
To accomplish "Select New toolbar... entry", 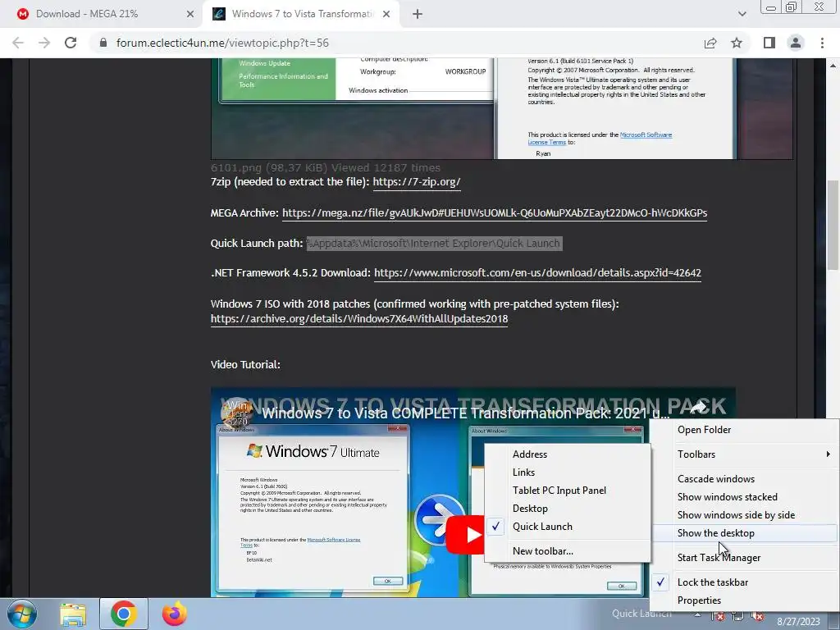I will [568, 551].
